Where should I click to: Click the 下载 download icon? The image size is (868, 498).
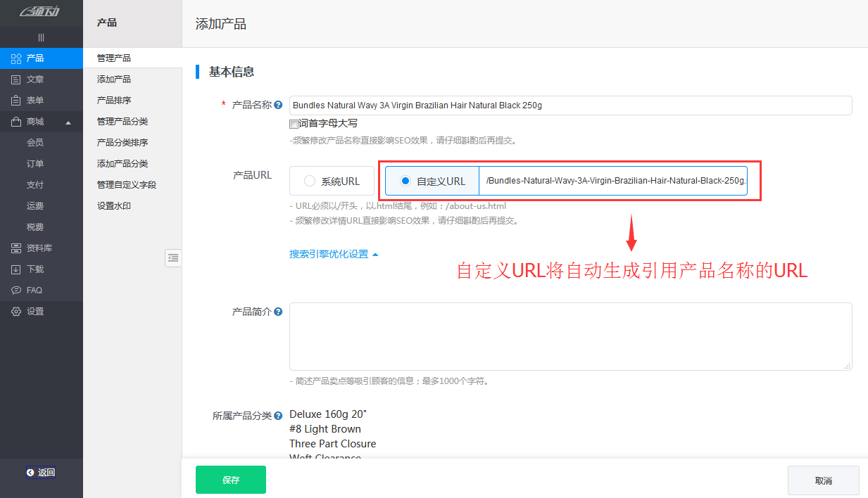tap(15, 269)
